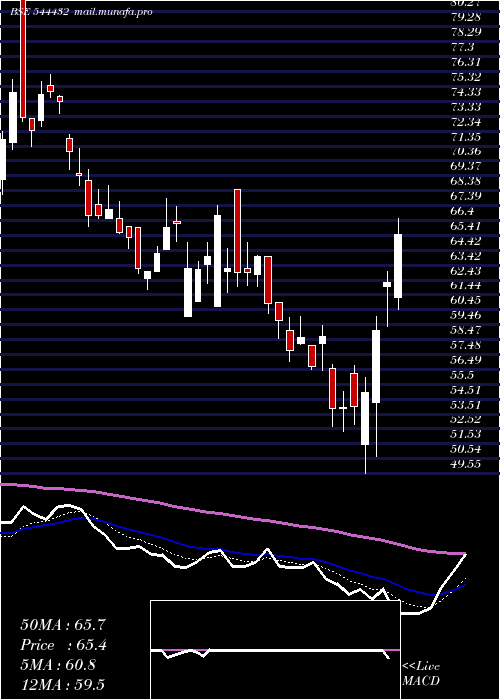Click the 51.53 price axis label
Screen dimensions: 500x700
coord(466,434)
